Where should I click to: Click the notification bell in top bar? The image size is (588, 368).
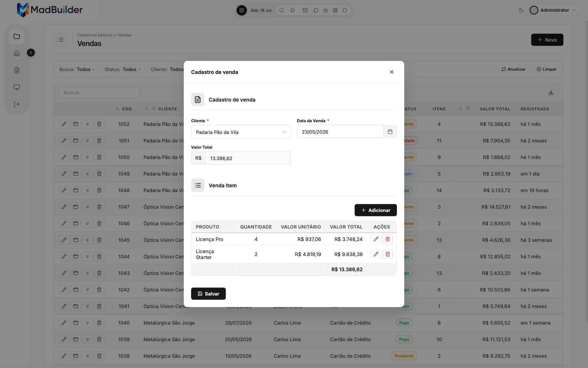293,10
